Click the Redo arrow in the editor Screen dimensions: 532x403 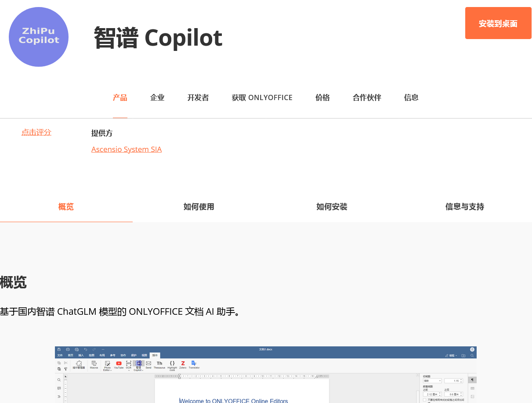click(94, 349)
